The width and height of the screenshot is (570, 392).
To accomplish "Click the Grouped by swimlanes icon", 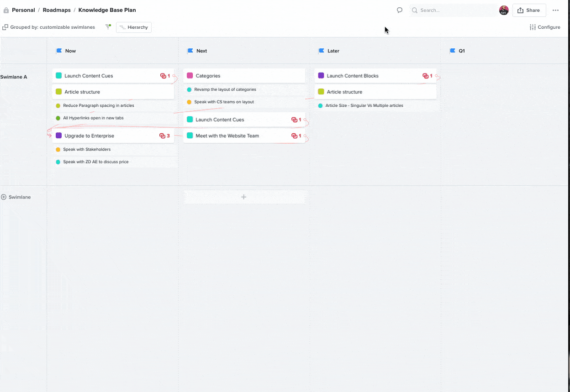I will [x=5, y=27].
